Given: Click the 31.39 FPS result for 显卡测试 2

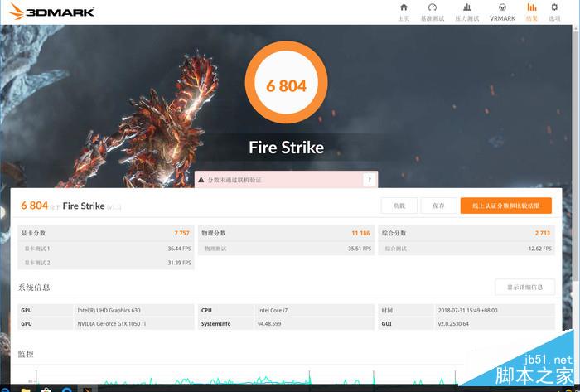Looking at the screenshot, I should tap(180, 263).
